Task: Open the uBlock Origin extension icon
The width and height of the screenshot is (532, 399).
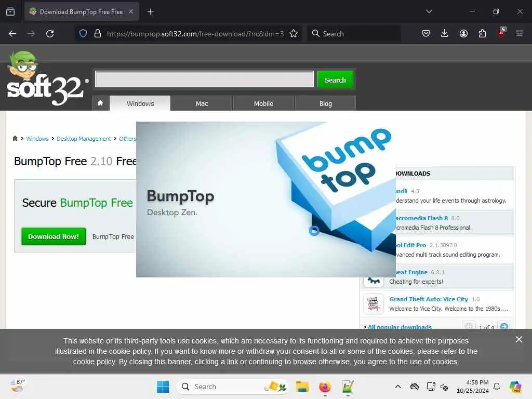Action: (x=501, y=33)
